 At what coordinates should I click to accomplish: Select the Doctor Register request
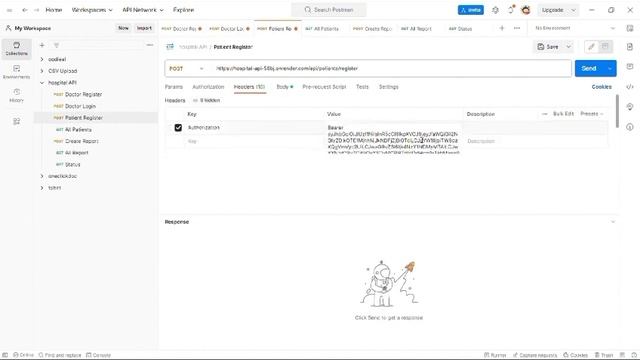[83, 94]
